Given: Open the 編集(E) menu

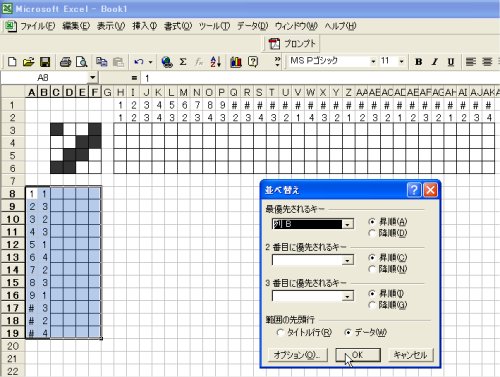Looking at the screenshot, I should tap(76, 26).
